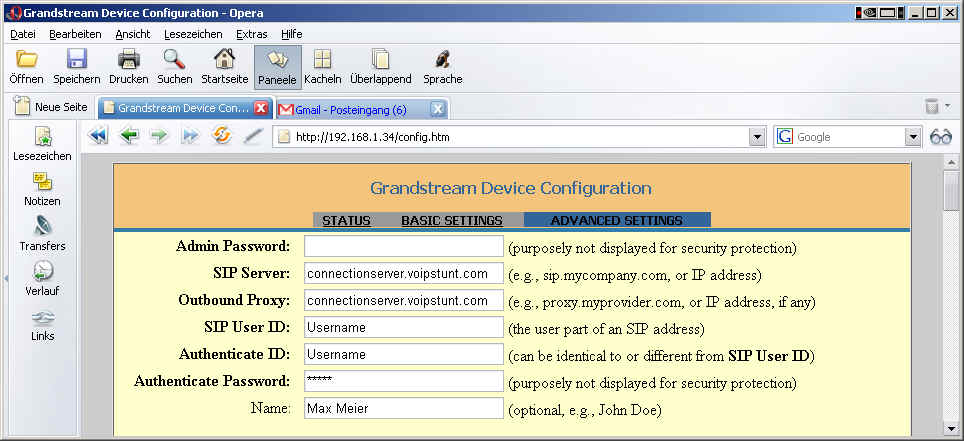Click the Google search field

pyautogui.click(x=848, y=137)
